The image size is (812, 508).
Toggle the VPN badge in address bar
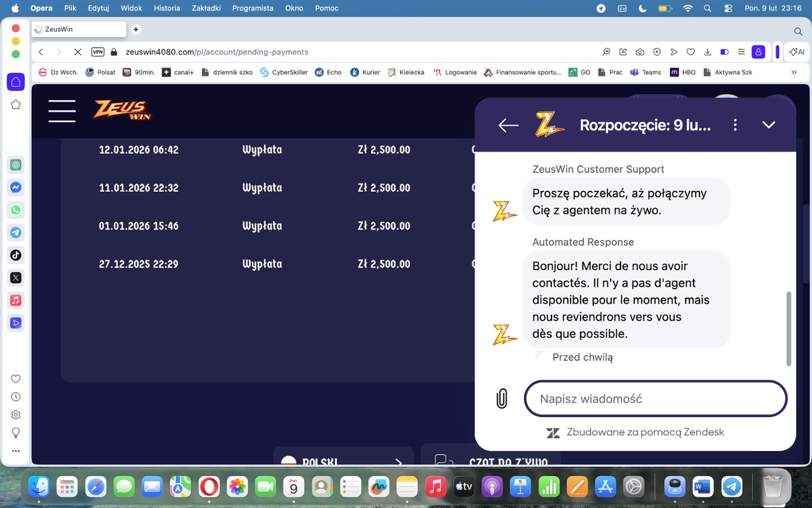(x=97, y=52)
